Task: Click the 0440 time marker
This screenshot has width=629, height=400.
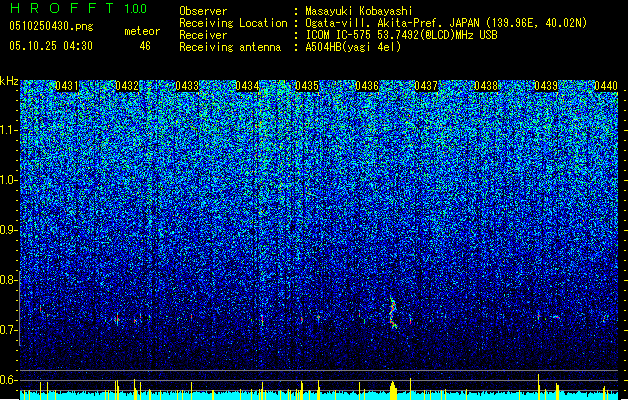Action: tap(606, 86)
